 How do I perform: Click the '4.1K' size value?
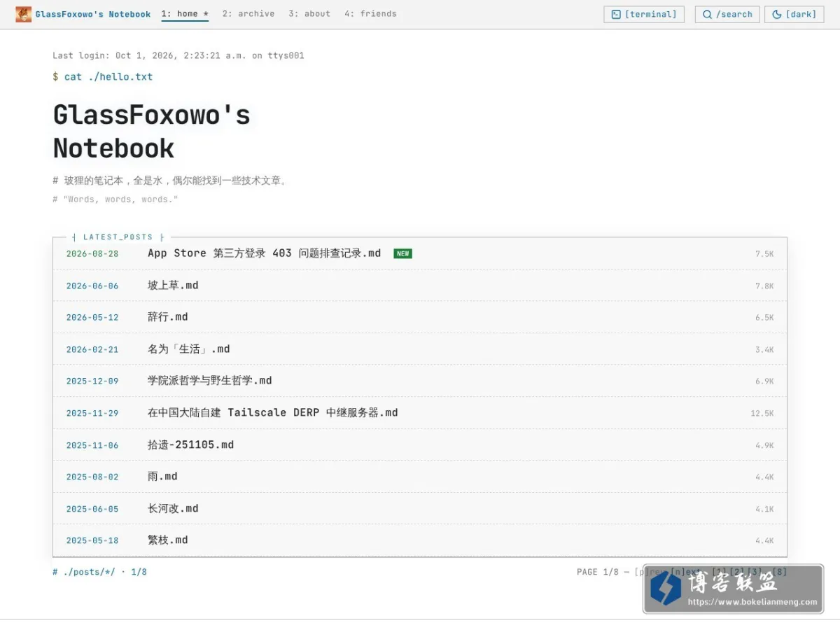pos(764,509)
